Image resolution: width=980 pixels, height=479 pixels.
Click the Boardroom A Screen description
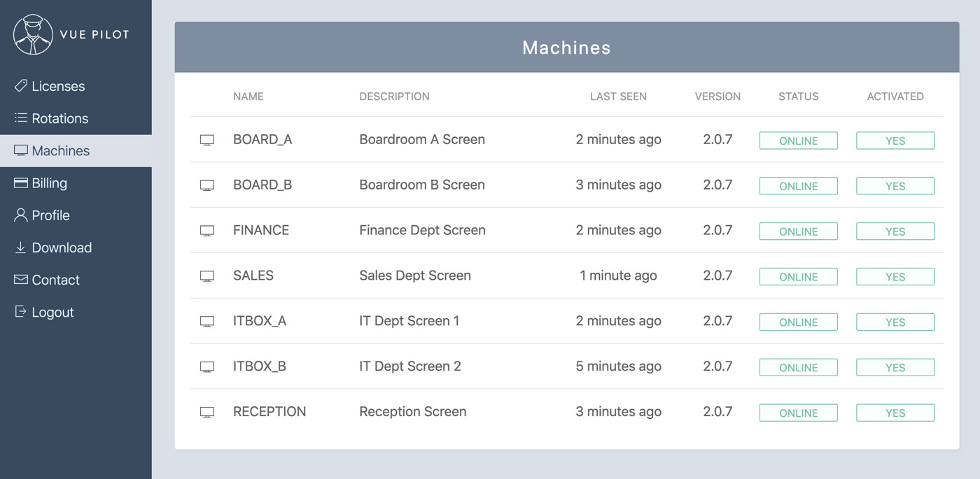[x=422, y=140]
